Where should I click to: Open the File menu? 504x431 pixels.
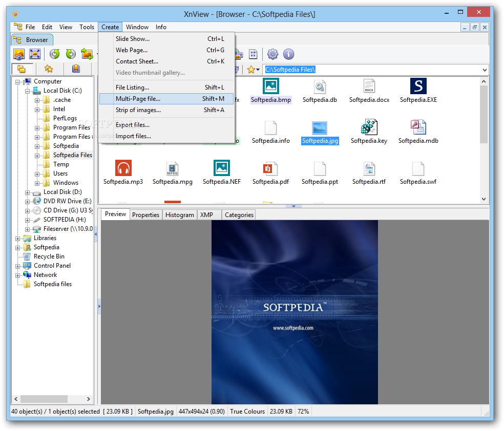[x=30, y=27]
